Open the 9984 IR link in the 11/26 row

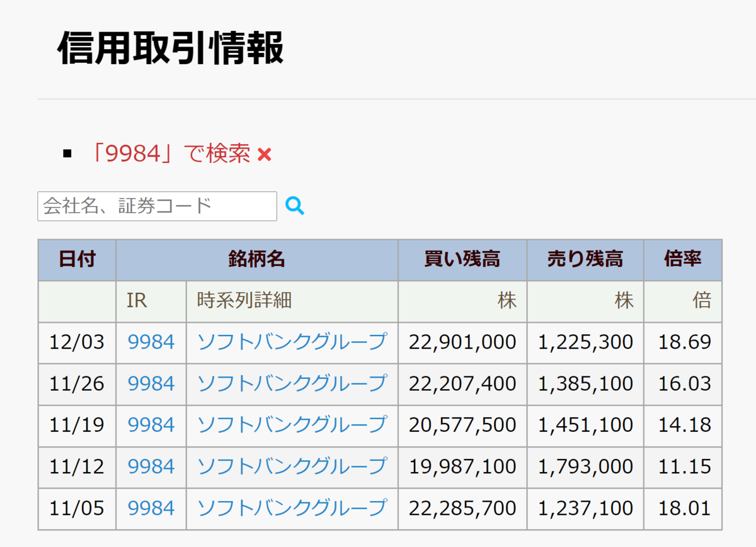(151, 383)
